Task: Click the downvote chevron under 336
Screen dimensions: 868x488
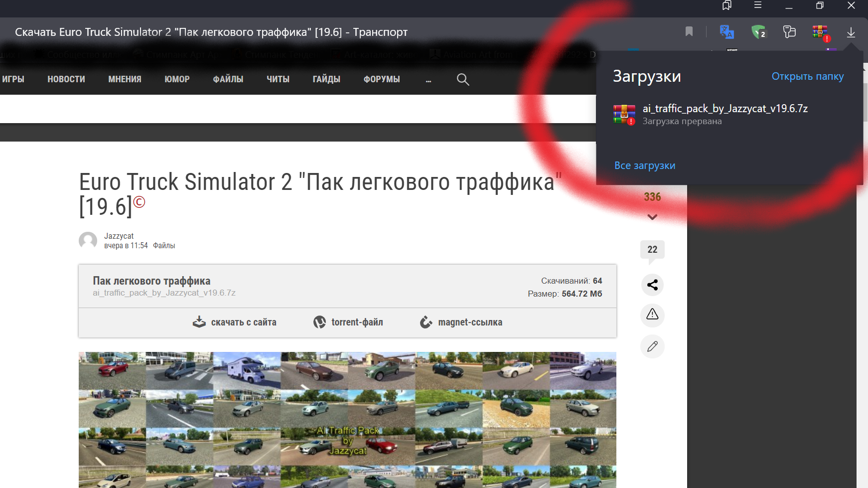Action: [652, 217]
